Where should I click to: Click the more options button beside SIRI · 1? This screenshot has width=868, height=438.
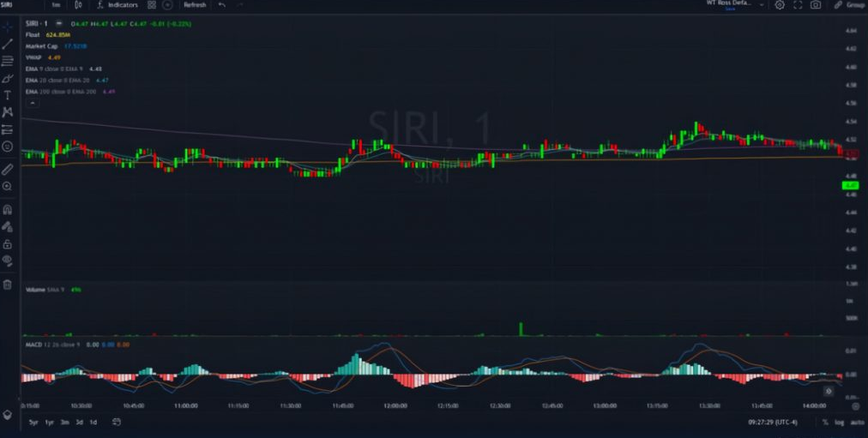pyautogui.click(x=59, y=24)
